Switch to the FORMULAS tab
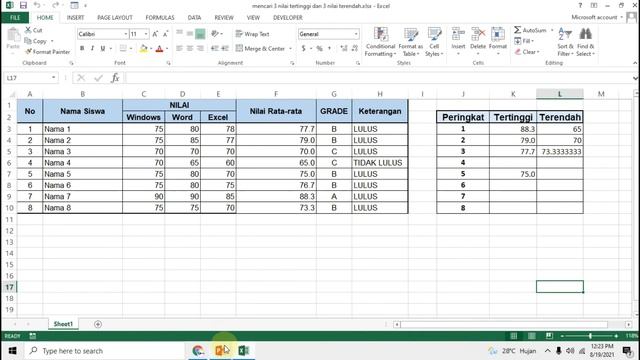The width and height of the screenshot is (640, 360). [160, 18]
